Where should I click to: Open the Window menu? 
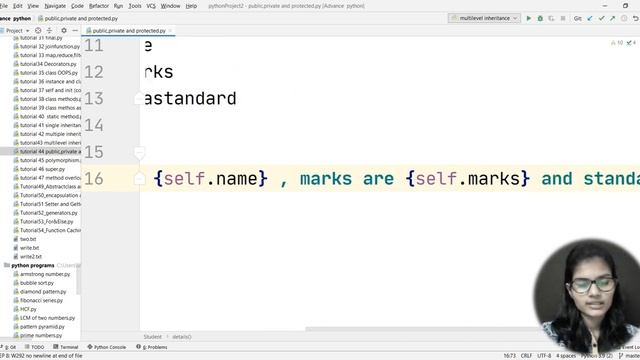(170, 6)
